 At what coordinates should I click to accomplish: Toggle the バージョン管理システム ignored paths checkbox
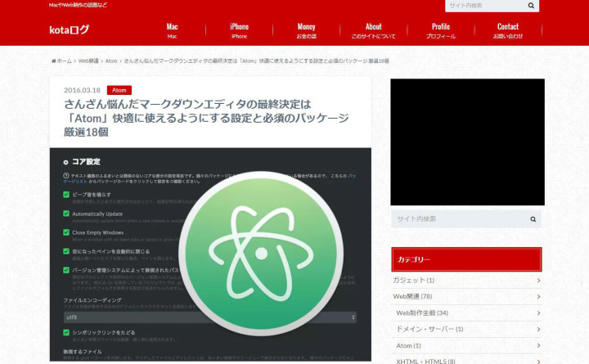click(x=66, y=270)
